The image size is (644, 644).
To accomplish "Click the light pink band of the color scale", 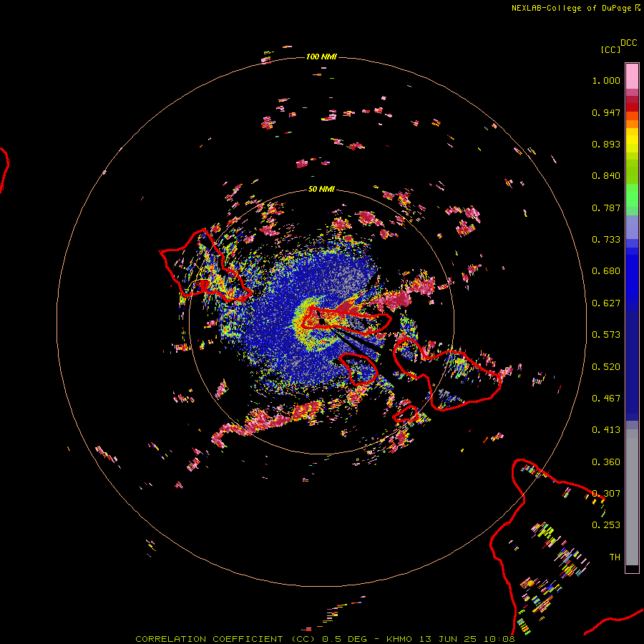I will 632,76.
